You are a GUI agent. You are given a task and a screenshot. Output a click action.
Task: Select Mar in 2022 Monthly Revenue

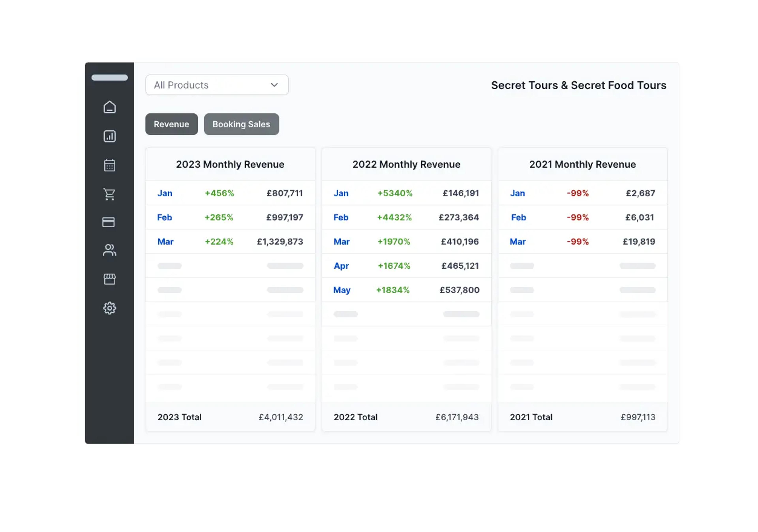(x=342, y=242)
